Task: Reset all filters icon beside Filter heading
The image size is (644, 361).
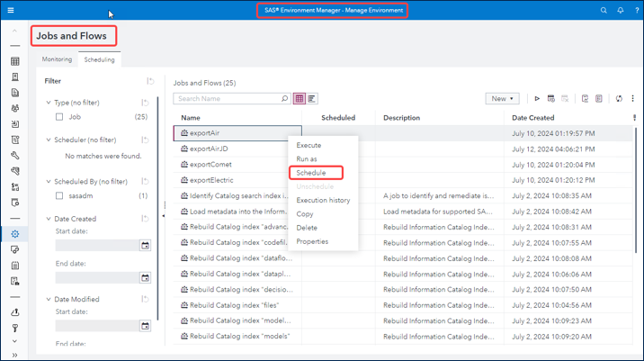Action: coord(150,81)
